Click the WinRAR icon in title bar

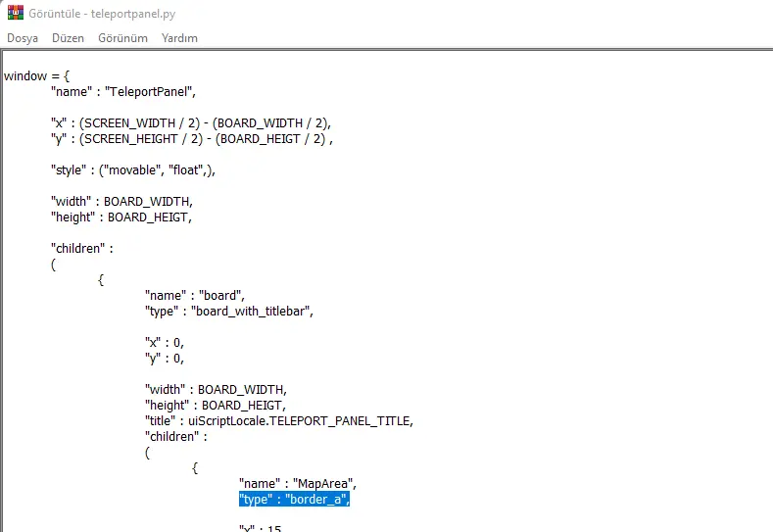click(15, 14)
